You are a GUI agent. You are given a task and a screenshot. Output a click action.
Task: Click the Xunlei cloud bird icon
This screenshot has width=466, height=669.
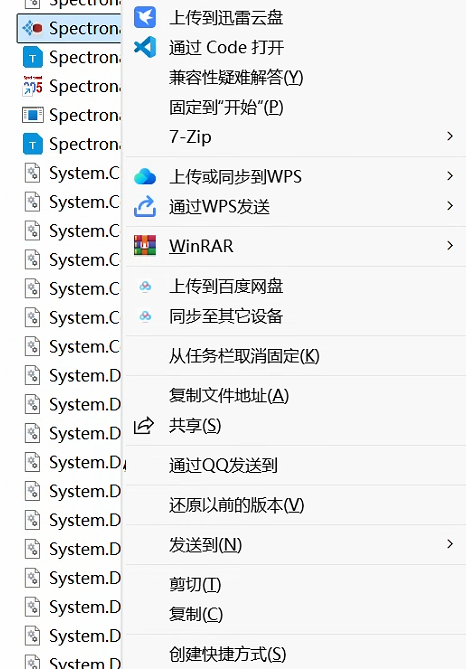point(145,17)
